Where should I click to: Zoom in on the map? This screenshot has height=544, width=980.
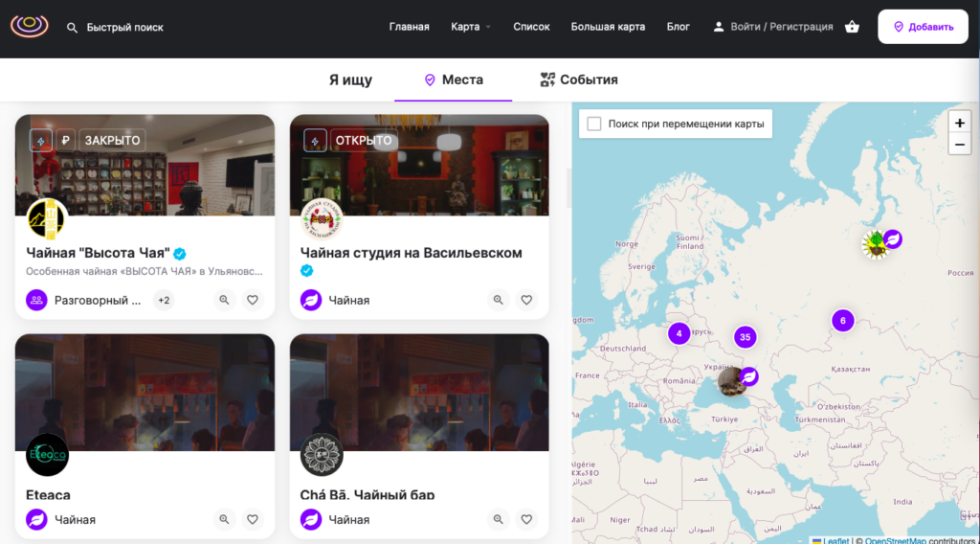tap(959, 124)
